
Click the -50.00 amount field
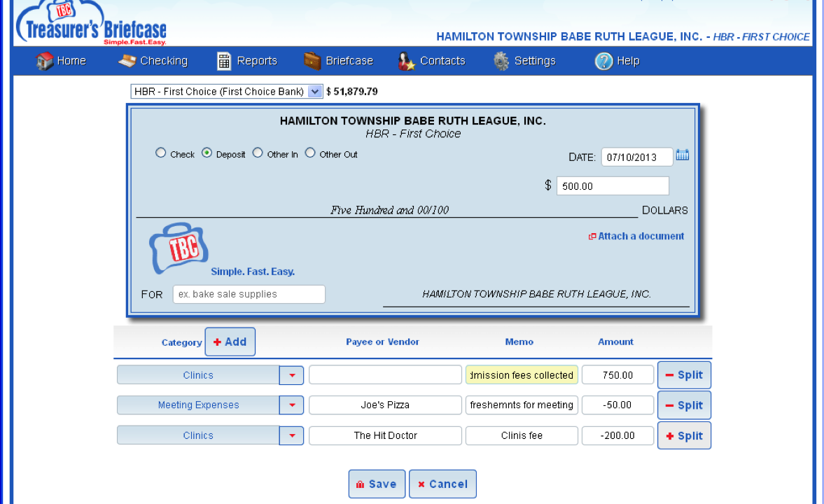618,405
